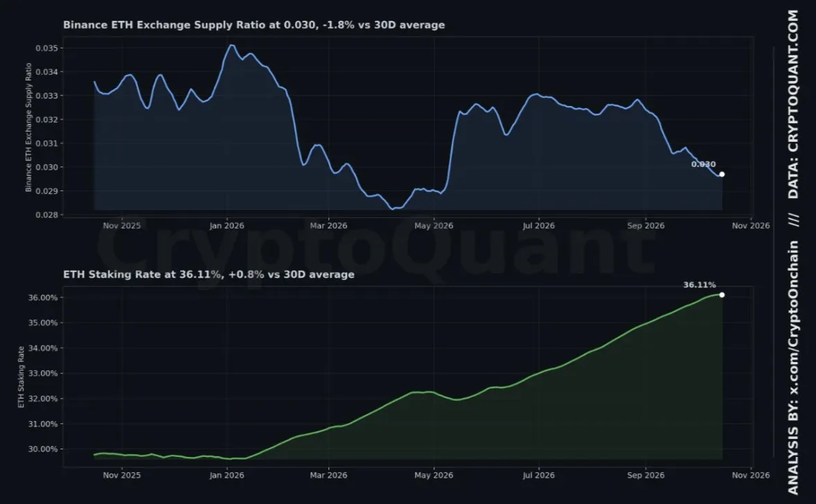Click the Binance ETH Exchange Supply Ratio title
The width and height of the screenshot is (816, 504).
[x=254, y=25]
